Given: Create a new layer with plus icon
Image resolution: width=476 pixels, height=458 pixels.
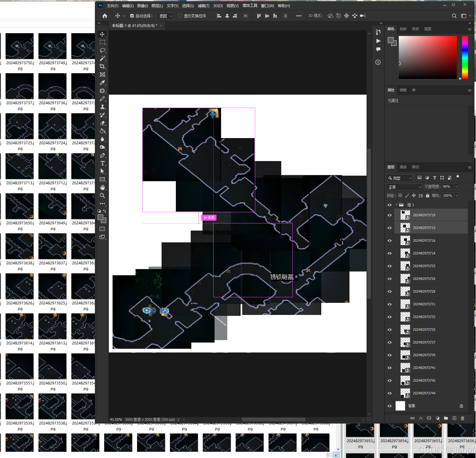Looking at the screenshot, I should [454, 418].
